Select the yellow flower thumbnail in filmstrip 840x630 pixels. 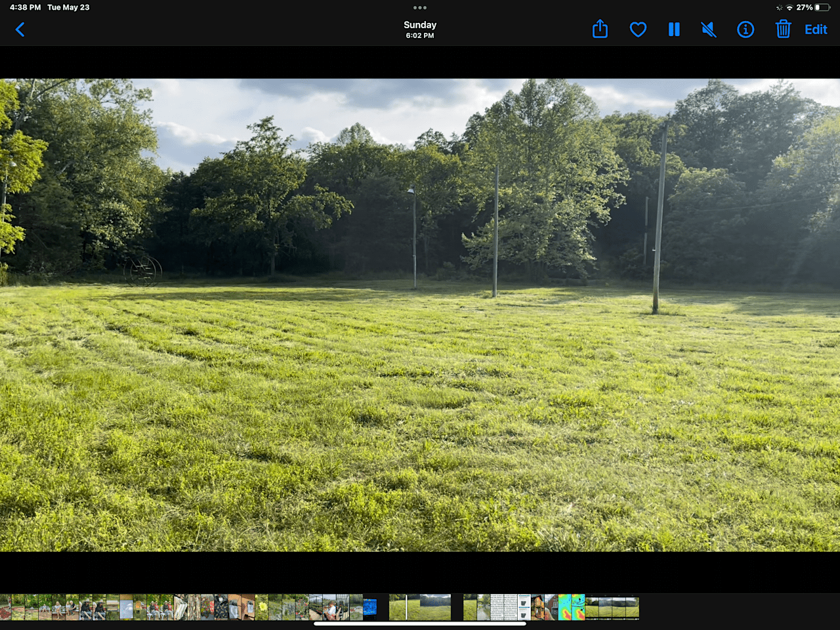coord(262,608)
